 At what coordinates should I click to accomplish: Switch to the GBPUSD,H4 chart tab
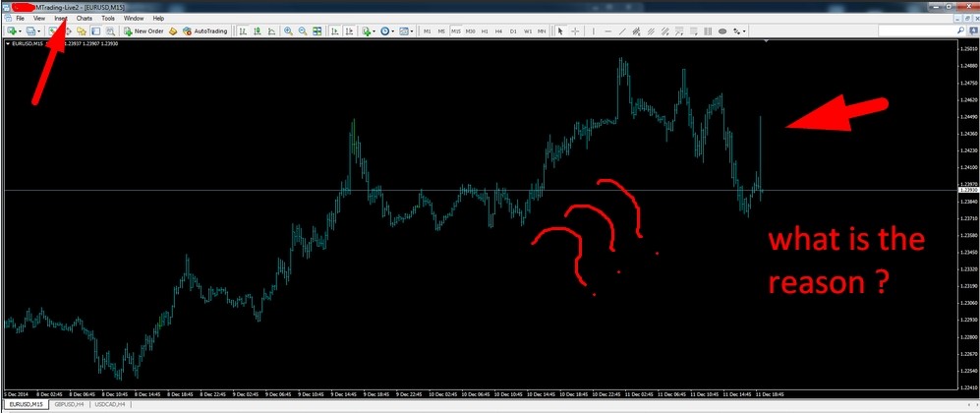coord(69,405)
